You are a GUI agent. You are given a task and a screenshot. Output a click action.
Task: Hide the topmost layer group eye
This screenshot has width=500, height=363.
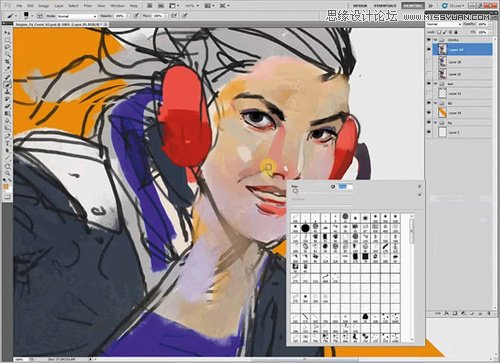point(429,40)
